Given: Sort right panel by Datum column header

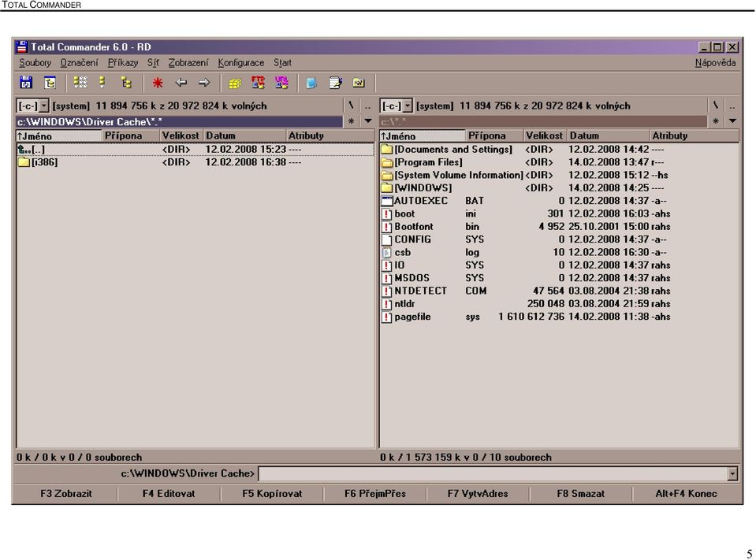Looking at the screenshot, I should click(609, 135).
